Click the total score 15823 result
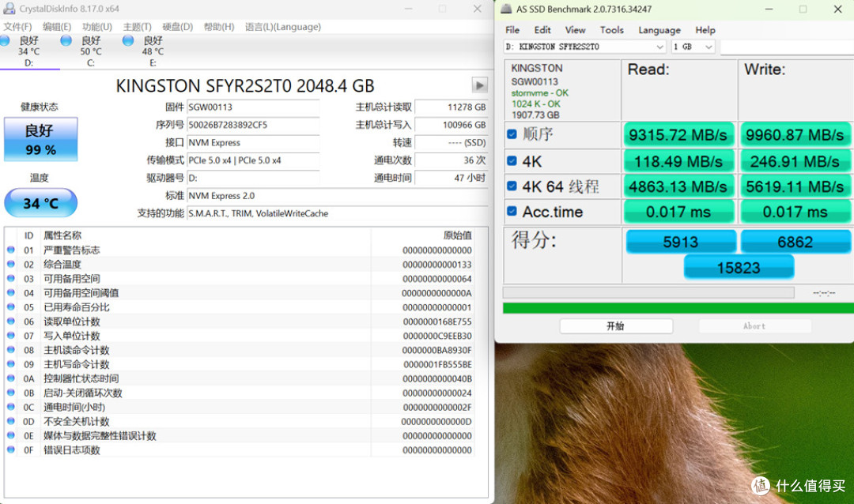The width and height of the screenshot is (854, 504). pyautogui.click(x=739, y=268)
